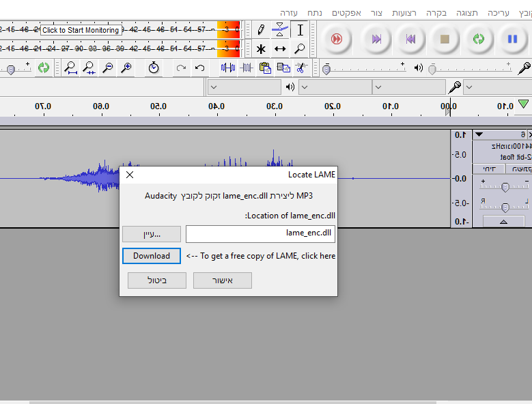
Task: Click the Cut scissors icon
Action: (x=300, y=68)
